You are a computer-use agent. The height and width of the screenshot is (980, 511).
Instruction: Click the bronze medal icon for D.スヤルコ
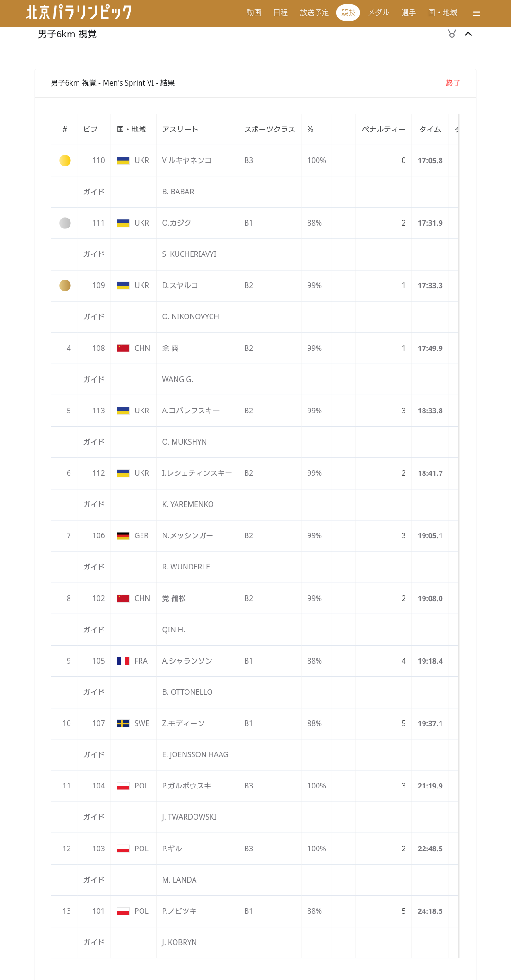(65, 286)
